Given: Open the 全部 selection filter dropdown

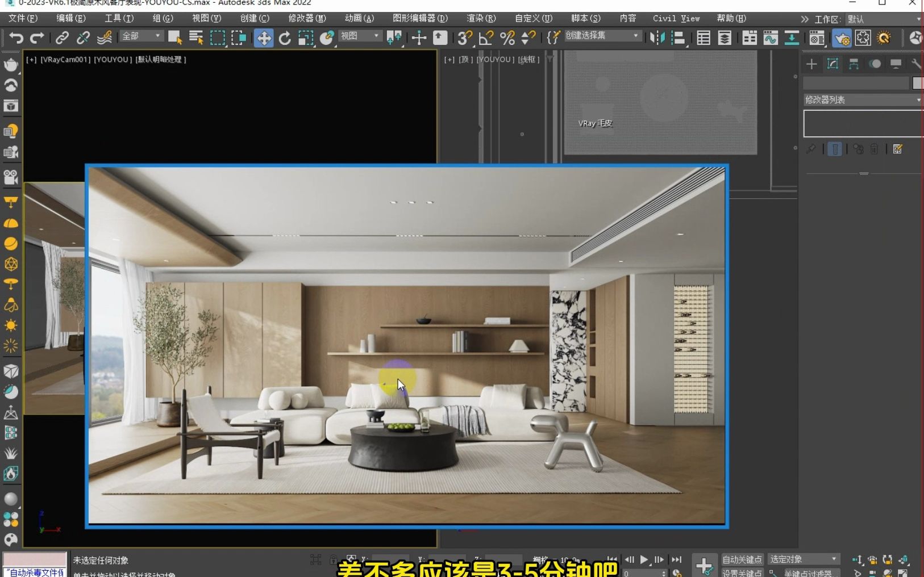Looking at the screenshot, I should coord(140,36).
